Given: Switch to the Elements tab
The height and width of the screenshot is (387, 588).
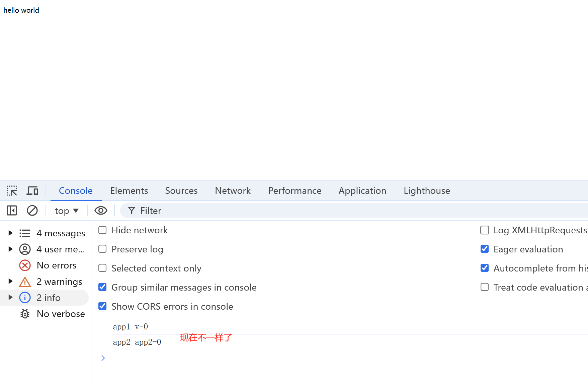Looking at the screenshot, I should 129,191.
